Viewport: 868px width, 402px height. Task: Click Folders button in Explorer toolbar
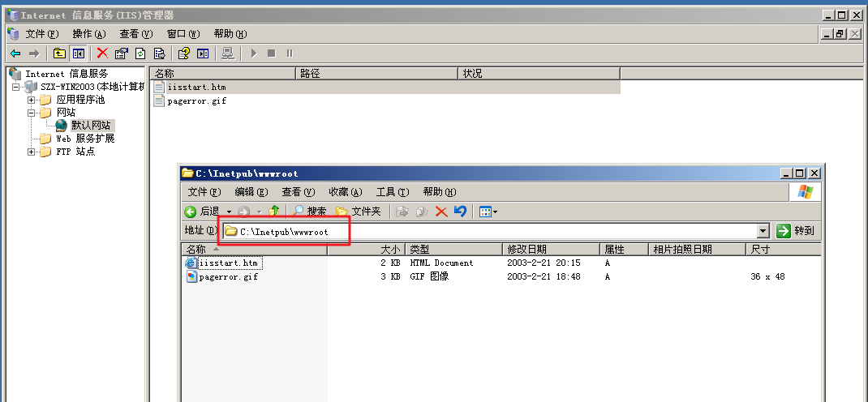[359, 212]
